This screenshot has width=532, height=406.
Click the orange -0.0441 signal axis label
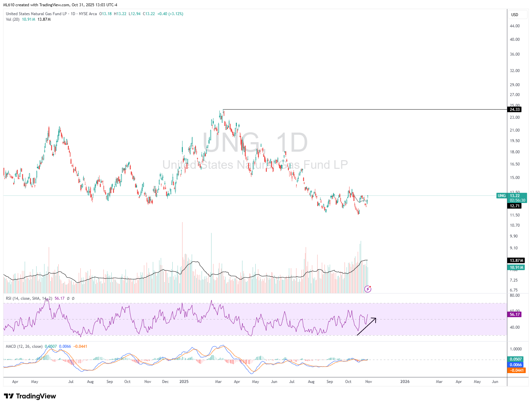point(517,370)
